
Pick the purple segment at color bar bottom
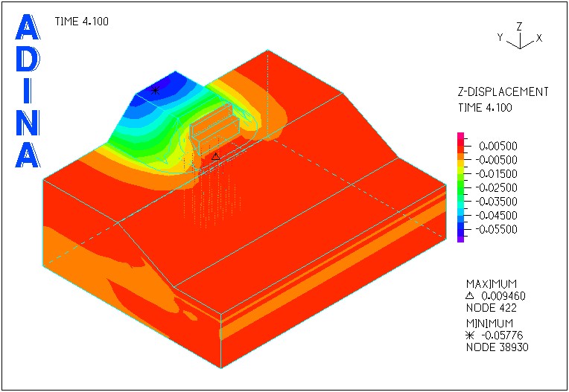pos(461,236)
